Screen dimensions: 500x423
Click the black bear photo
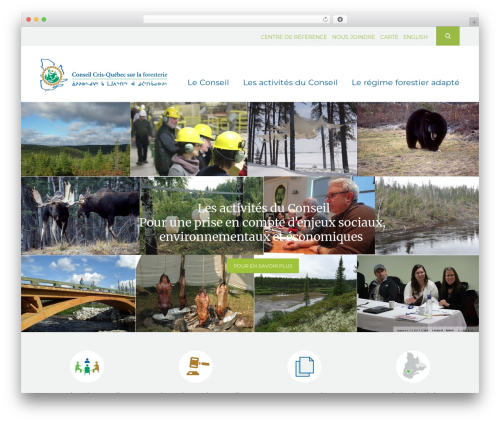pos(418,139)
